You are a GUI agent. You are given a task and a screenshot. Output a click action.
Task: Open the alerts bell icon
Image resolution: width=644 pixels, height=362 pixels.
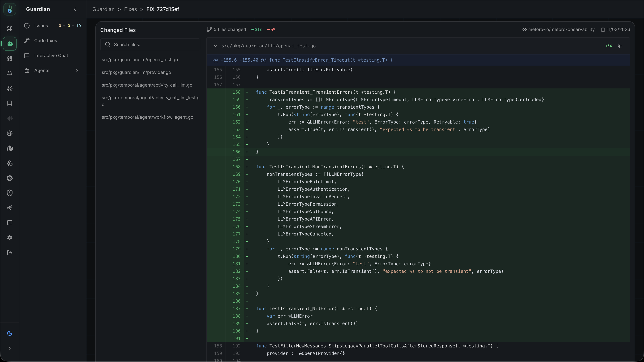point(10,74)
